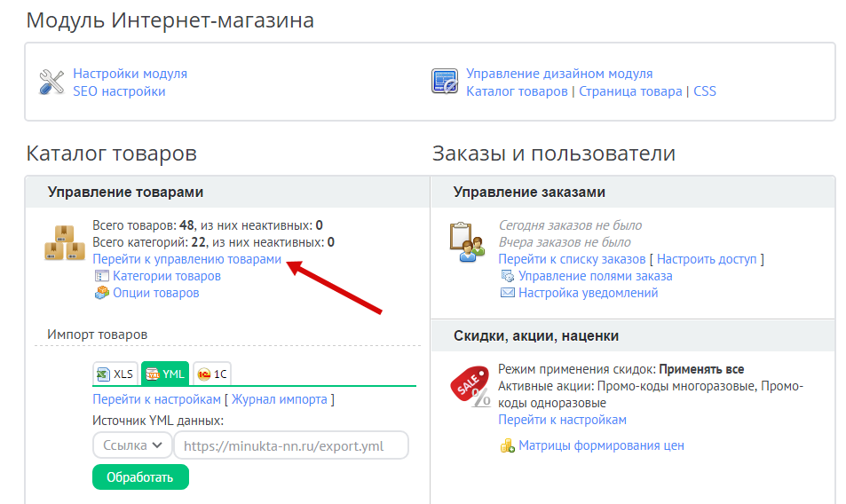The height and width of the screenshot is (504, 846).
Task: Open the 1C import tab
Action: [x=211, y=374]
